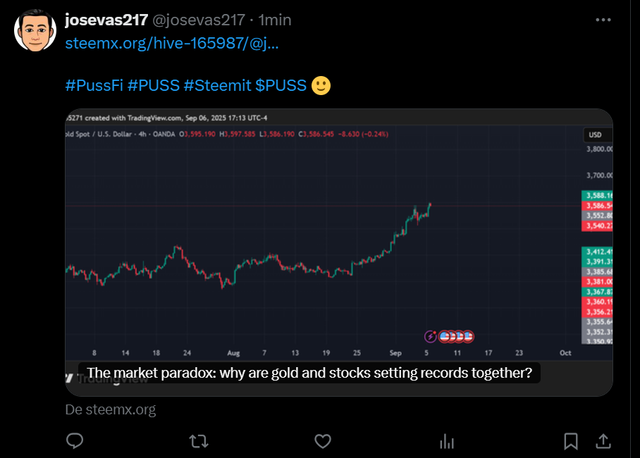
Task: Click the @josevas217 handle
Action: pyautogui.click(x=198, y=20)
